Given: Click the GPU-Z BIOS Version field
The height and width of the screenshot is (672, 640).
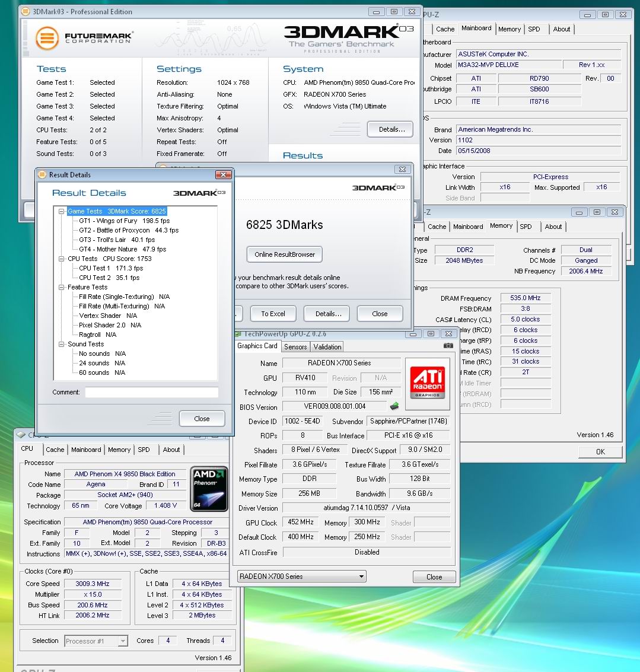Looking at the screenshot, I should [335, 406].
